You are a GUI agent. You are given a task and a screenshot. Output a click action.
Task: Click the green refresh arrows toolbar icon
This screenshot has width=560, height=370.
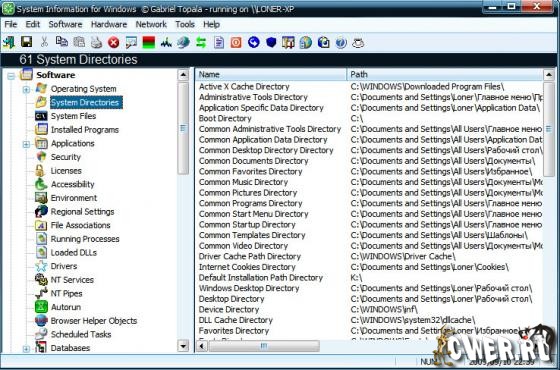coord(201,42)
